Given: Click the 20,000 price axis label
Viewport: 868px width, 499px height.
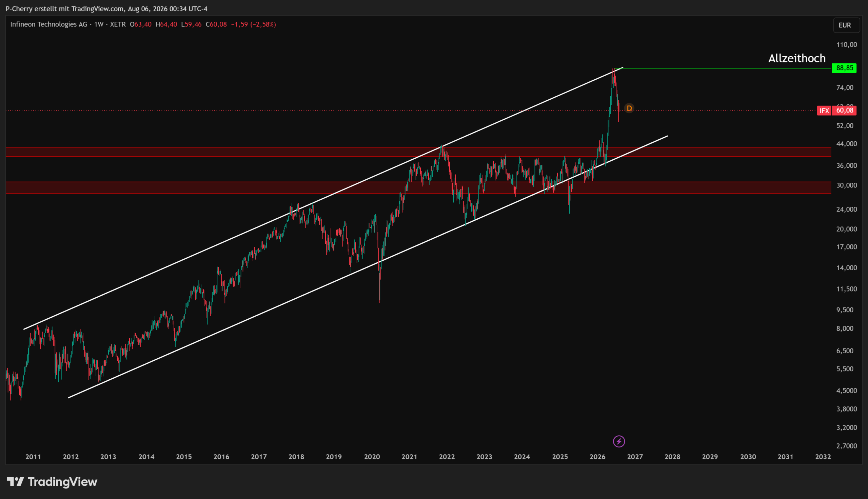Looking at the screenshot, I should click(846, 229).
